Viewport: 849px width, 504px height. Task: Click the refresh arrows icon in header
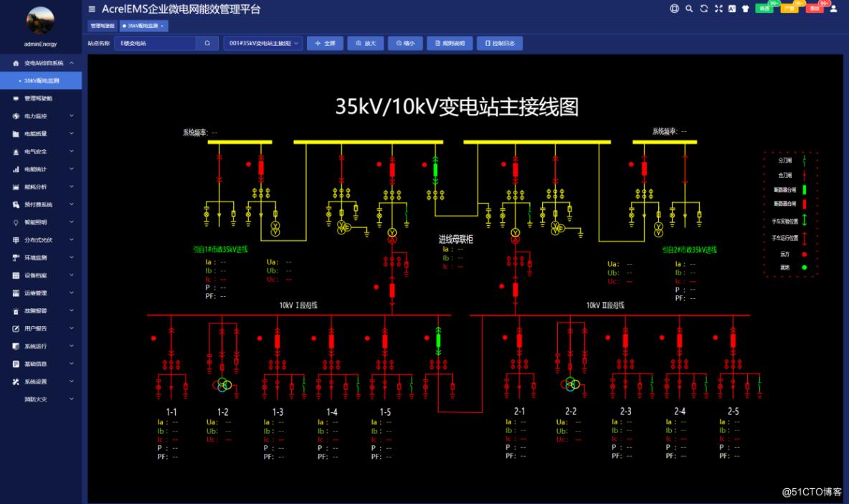pyautogui.click(x=704, y=9)
